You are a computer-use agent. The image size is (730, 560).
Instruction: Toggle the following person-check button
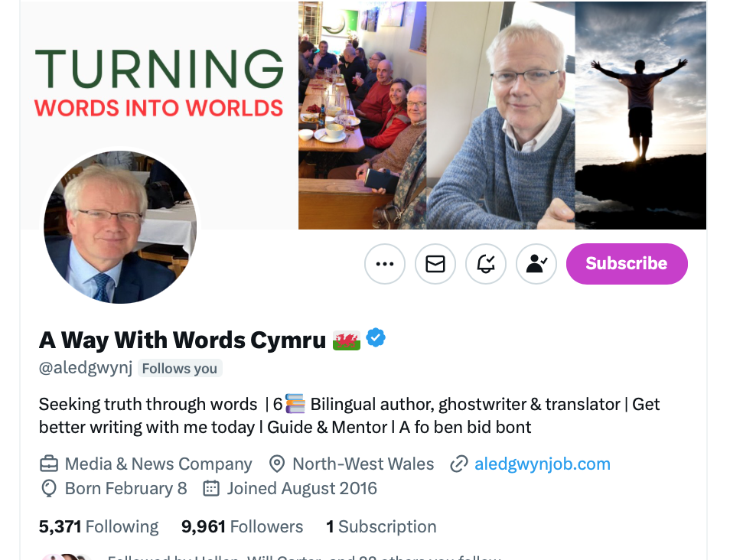(536, 264)
